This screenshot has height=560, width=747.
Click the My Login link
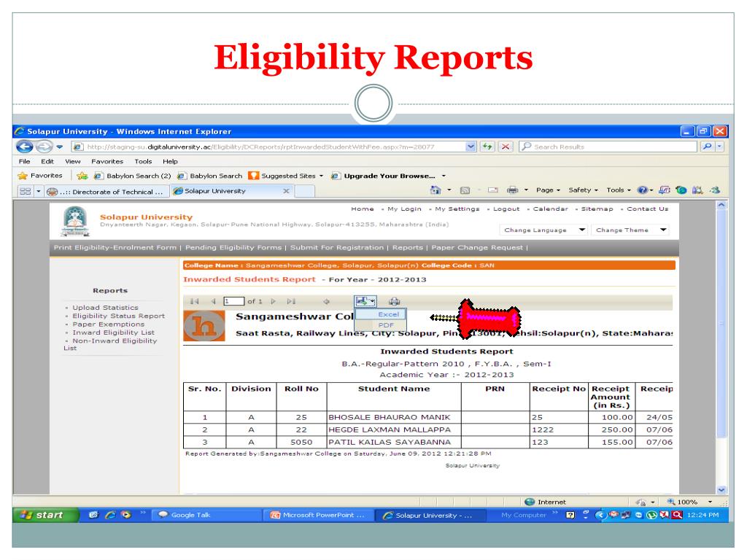coord(404,209)
